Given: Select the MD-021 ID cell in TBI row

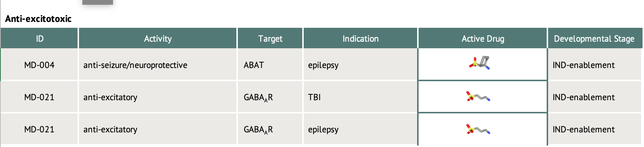Looking at the screenshot, I should point(40,97).
